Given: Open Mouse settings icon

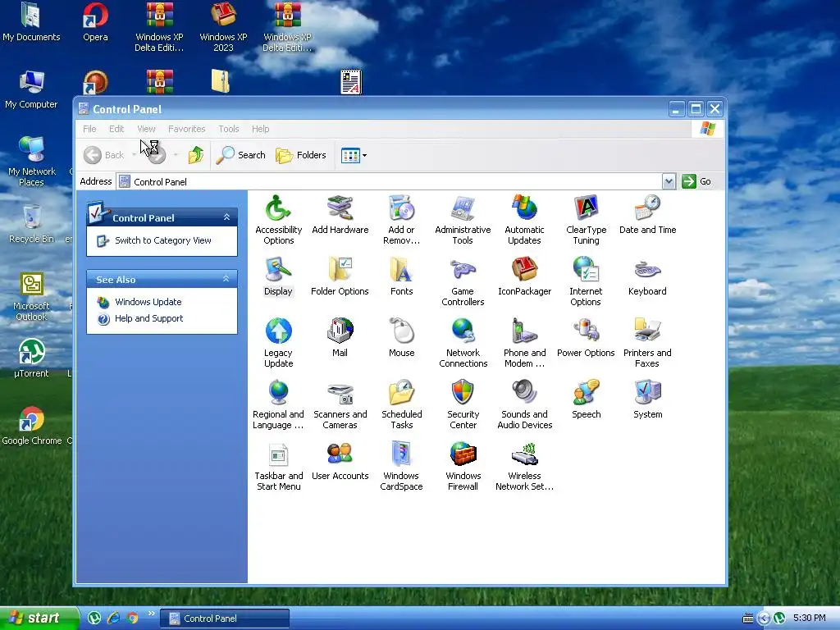Looking at the screenshot, I should click(401, 337).
